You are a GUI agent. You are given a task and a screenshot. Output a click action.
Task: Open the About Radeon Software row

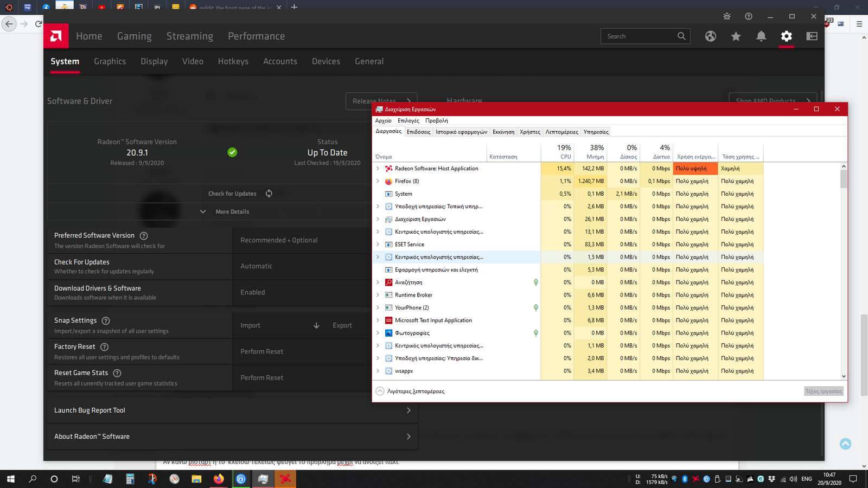click(x=232, y=436)
